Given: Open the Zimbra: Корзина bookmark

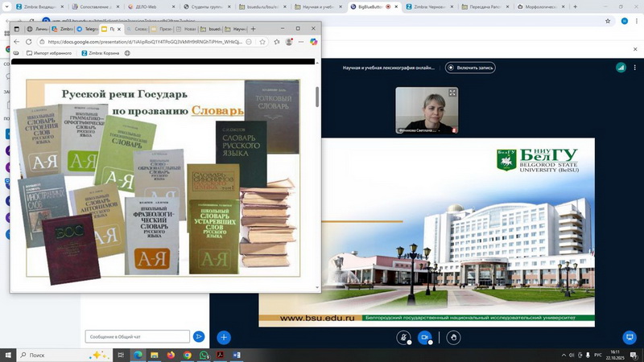Looking at the screenshot, I should [x=102, y=54].
